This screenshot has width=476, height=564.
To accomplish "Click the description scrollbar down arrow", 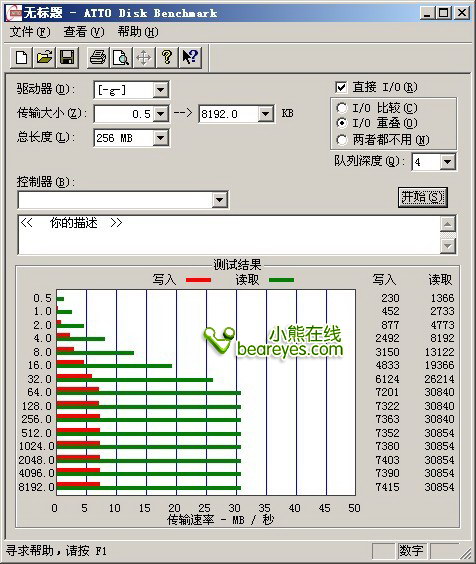I will [x=448, y=246].
